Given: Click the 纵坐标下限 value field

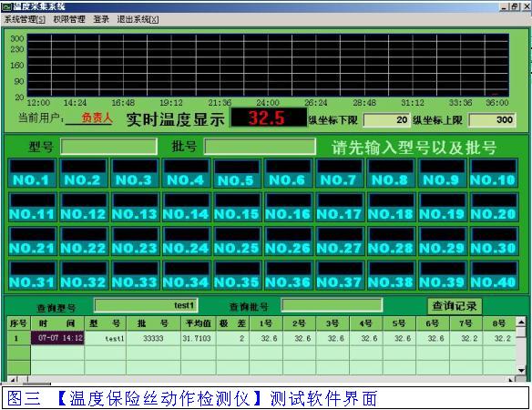Looking at the screenshot, I should point(387,119).
